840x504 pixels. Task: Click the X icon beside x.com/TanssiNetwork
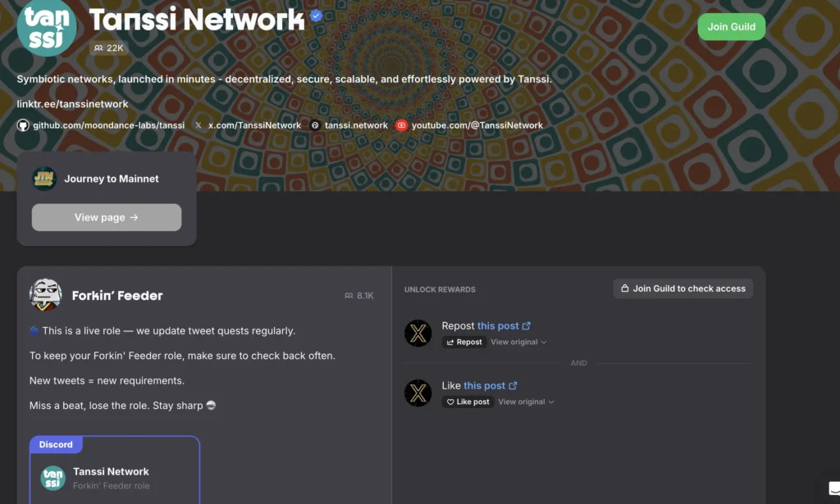[199, 125]
